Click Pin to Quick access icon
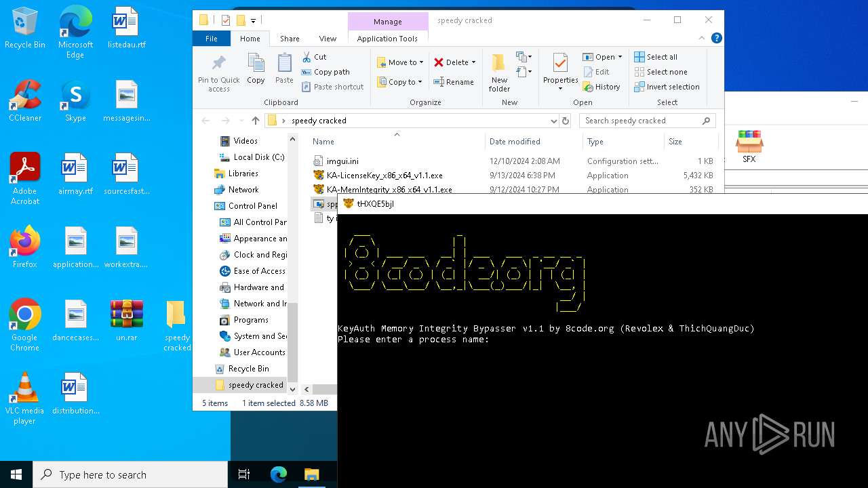Image resolution: width=868 pixels, height=488 pixels. click(x=218, y=73)
